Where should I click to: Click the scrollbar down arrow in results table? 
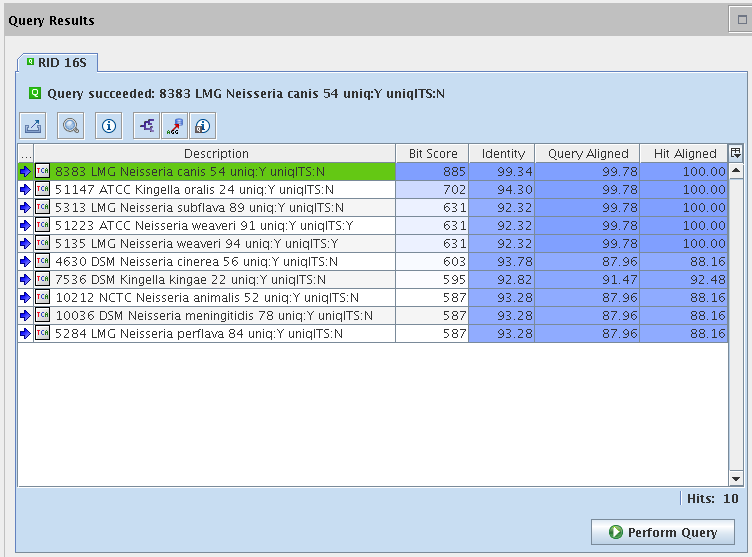(x=736, y=479)
